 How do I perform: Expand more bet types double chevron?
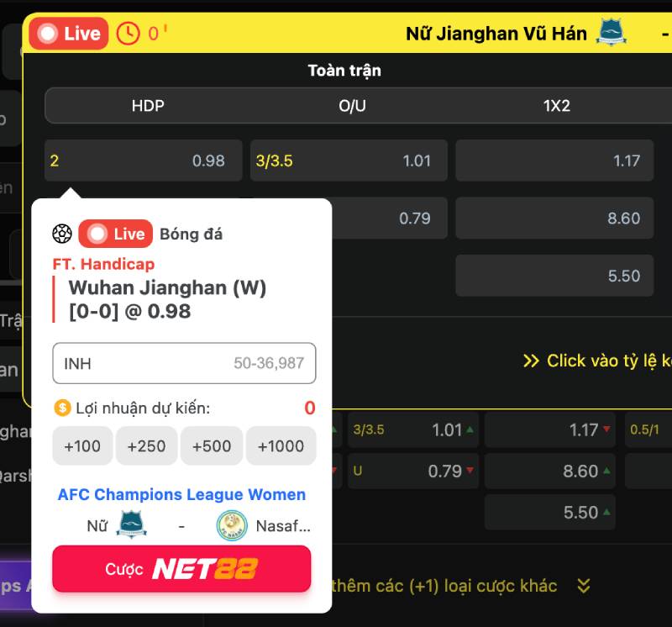pos(584,586)
